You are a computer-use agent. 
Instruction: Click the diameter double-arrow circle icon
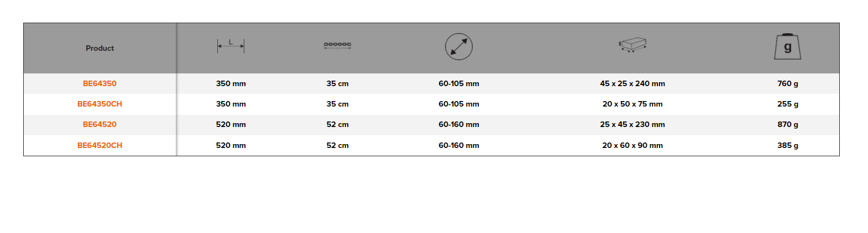(x=459, y=47)
